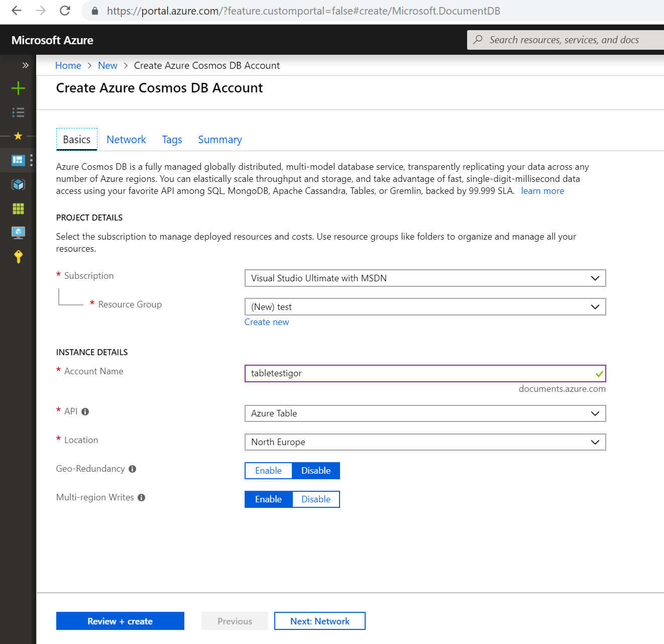
Task: Open the Subscription dropdown
Action: coord(425,278)
